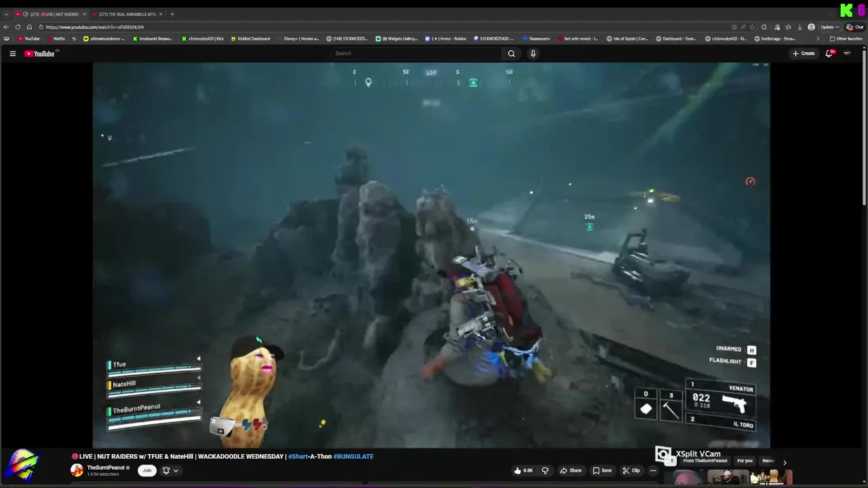Viewport: 868px width, 488px height.
Task: Share the video
Action: pos(570,470)
